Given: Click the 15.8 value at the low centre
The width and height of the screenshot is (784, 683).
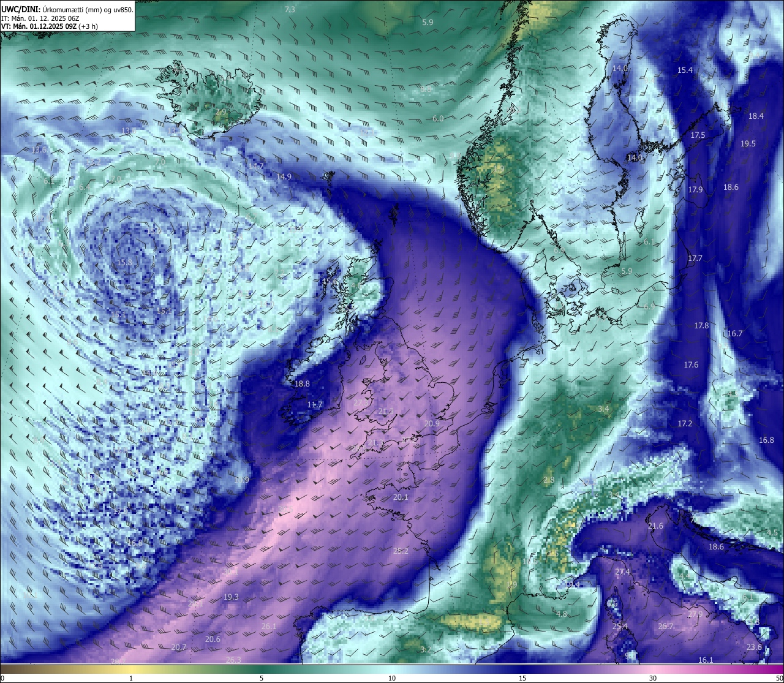Looking at the screenshot, I should (x=125, y=262).
